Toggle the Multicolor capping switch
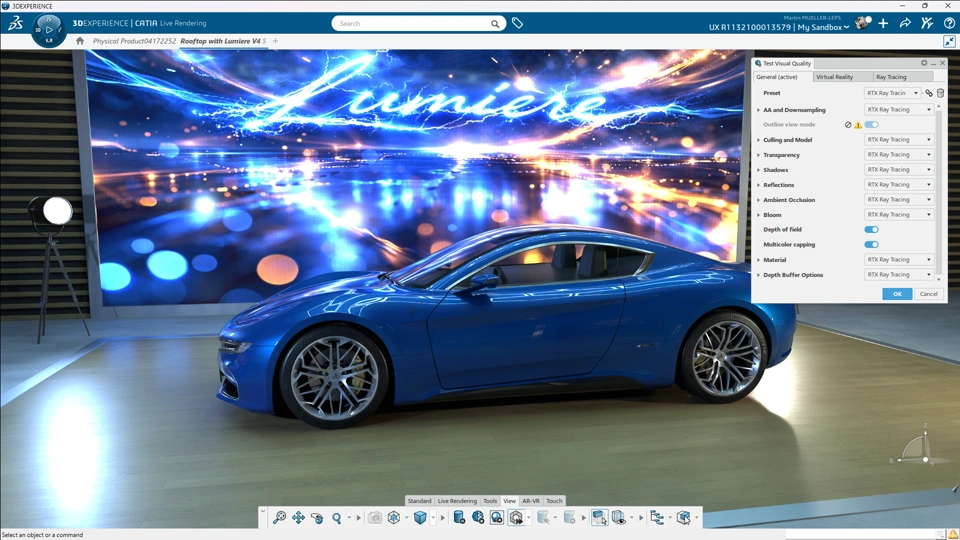Viewport: 960px width, 540px height. [871, 244]
